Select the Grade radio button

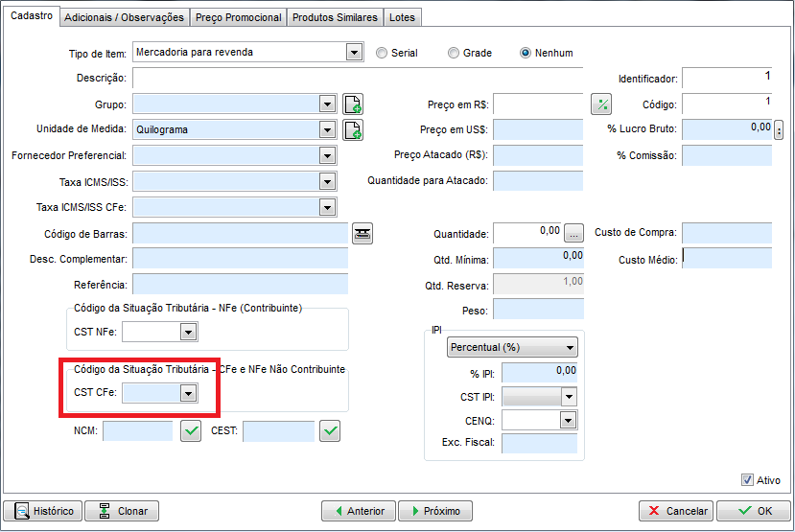[454, 53]
